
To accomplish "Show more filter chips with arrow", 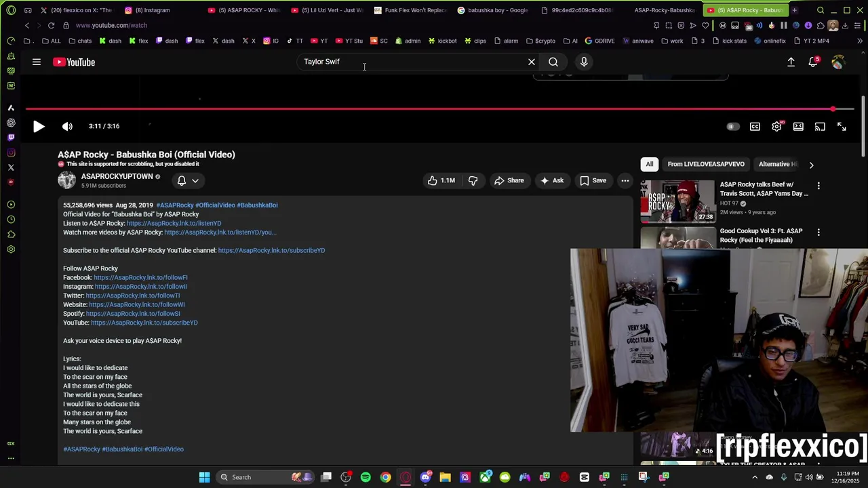I will coord(811,165).
